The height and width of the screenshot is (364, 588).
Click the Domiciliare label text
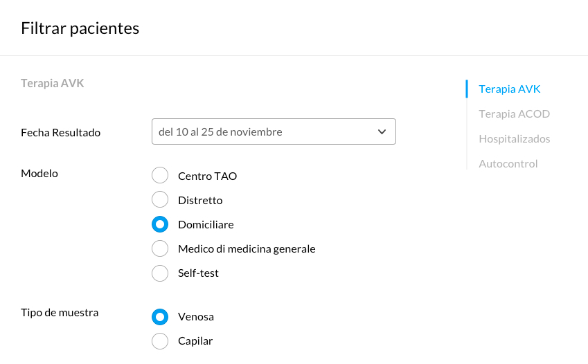click(x=206, y=224)
